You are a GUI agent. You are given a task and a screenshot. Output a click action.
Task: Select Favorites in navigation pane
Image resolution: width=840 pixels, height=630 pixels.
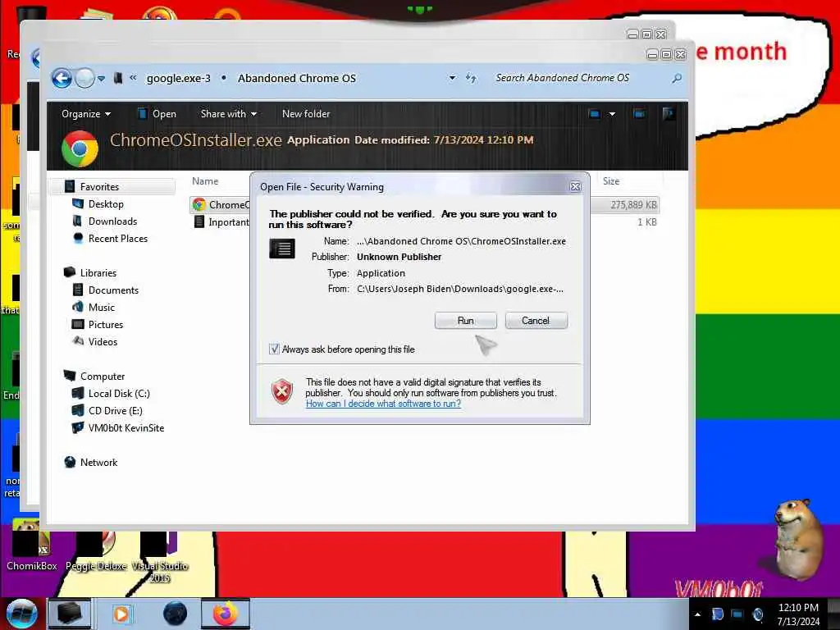(x=99, y=186)
